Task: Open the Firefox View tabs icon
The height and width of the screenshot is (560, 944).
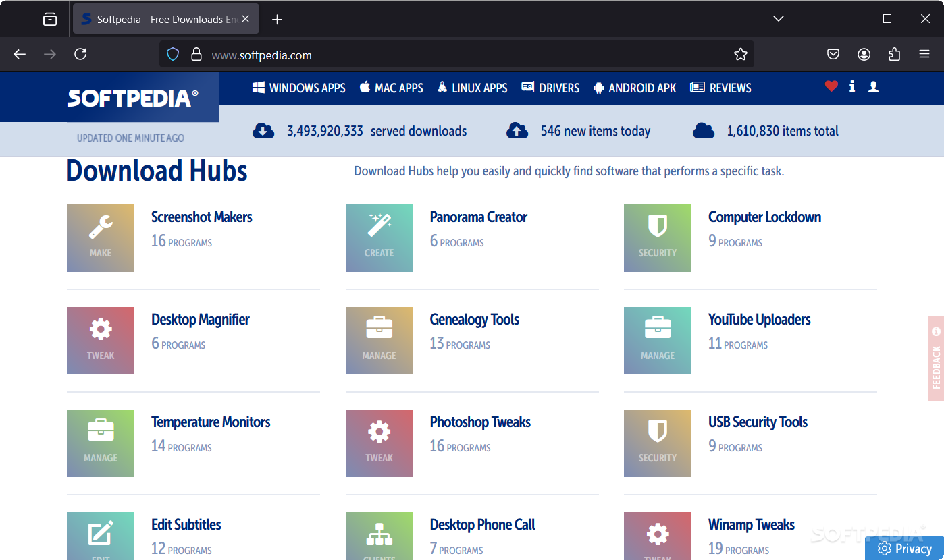Action: tap(50, 20)
